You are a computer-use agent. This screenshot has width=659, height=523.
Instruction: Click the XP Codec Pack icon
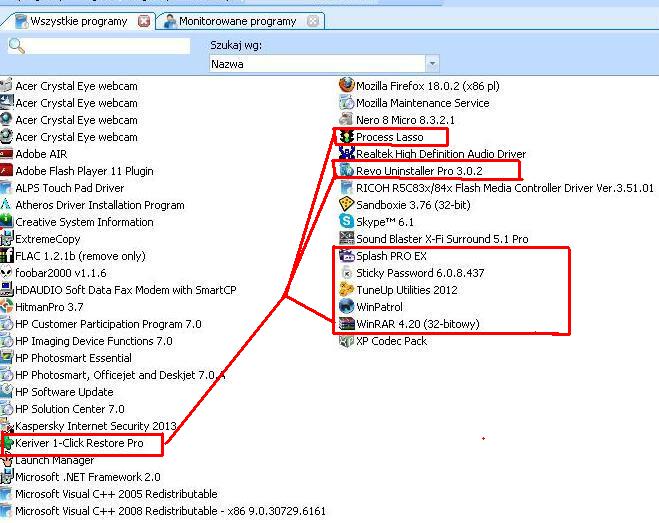[x=346, y=341]
